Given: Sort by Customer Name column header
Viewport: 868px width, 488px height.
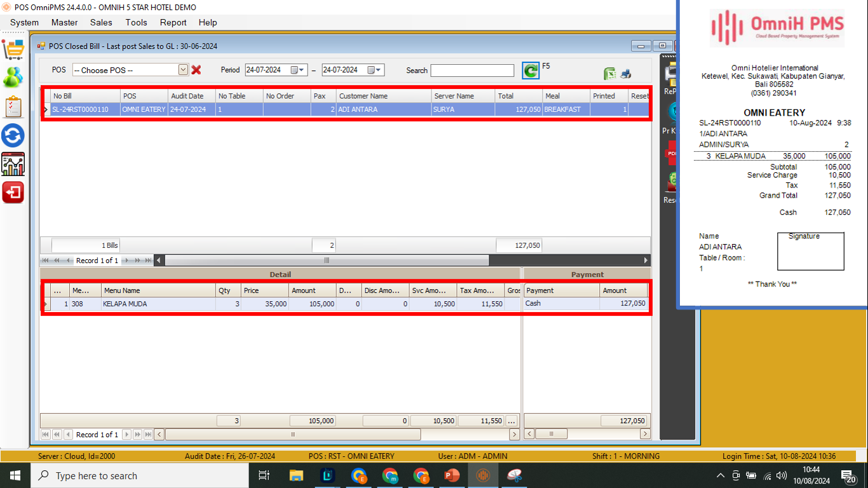Looking at the screenshot, I should coord(383,96).
